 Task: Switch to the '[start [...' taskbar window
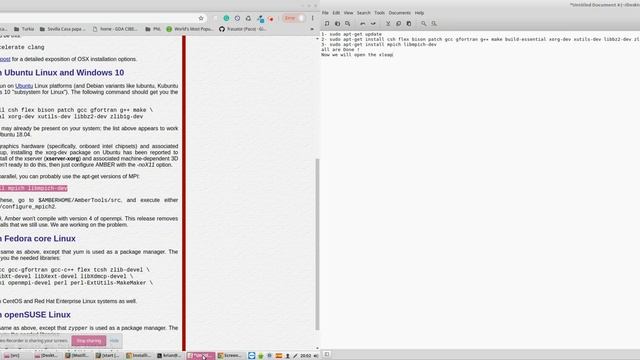107,356
